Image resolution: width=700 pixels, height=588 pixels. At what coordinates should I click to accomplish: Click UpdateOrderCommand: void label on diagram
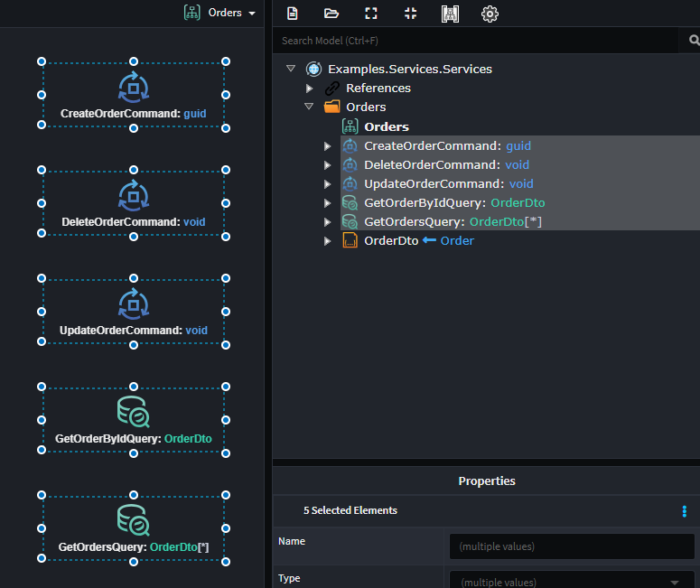[133, 331]
